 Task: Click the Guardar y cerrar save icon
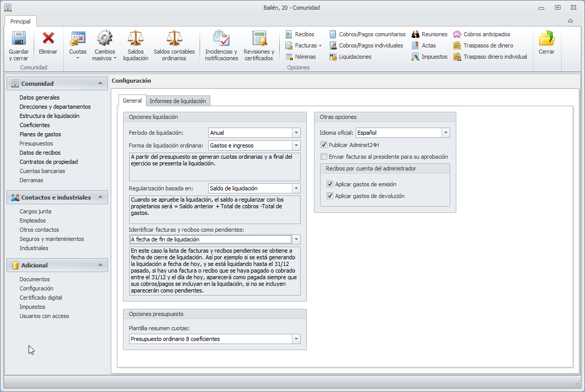tap(19, 38)
